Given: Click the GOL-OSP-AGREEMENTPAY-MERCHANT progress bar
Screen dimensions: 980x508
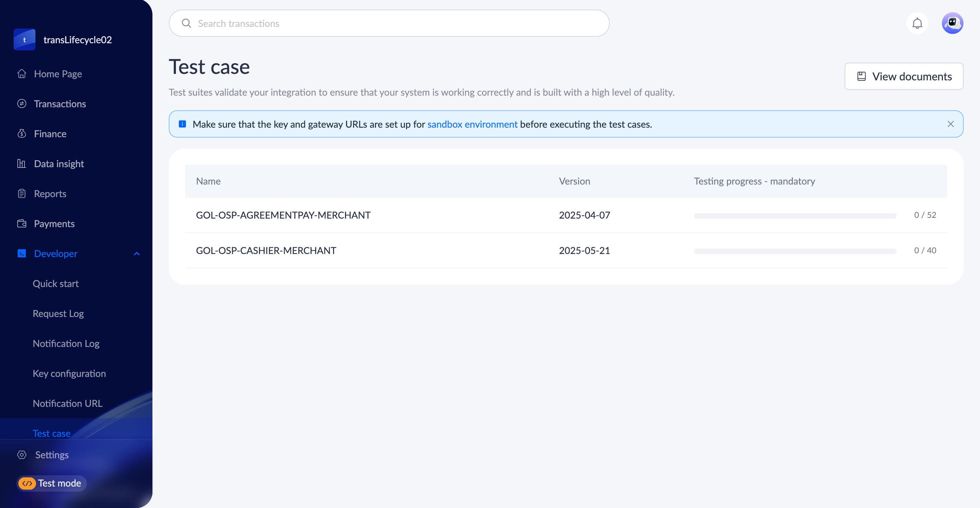Looking at the screenshot, I should (x=795, y=216).
